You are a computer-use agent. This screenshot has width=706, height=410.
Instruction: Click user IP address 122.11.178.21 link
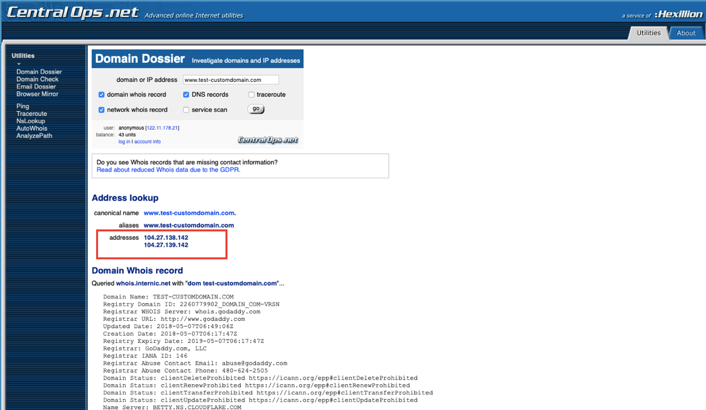click(x=162, y=128)
